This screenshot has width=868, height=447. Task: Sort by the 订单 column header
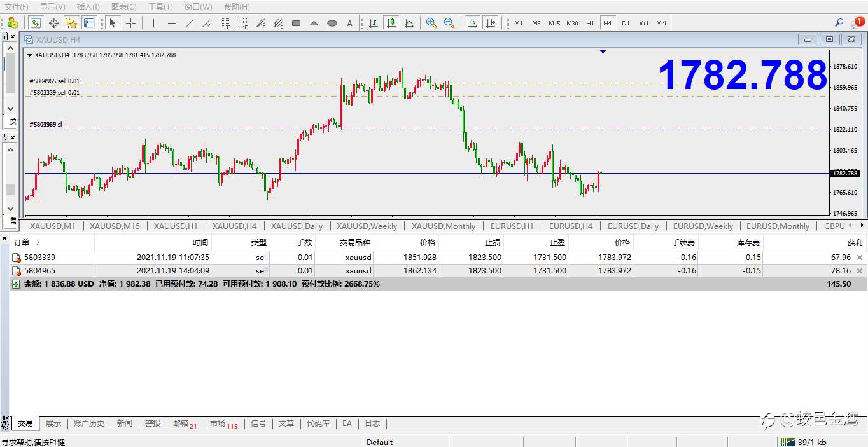pyautogui.click(x=52, y=242)
